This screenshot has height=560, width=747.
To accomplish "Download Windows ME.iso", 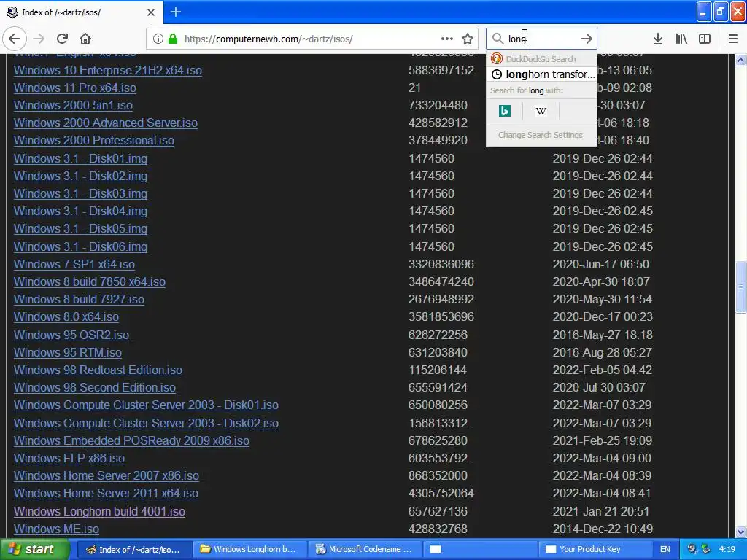I will (x=56, y=529).
